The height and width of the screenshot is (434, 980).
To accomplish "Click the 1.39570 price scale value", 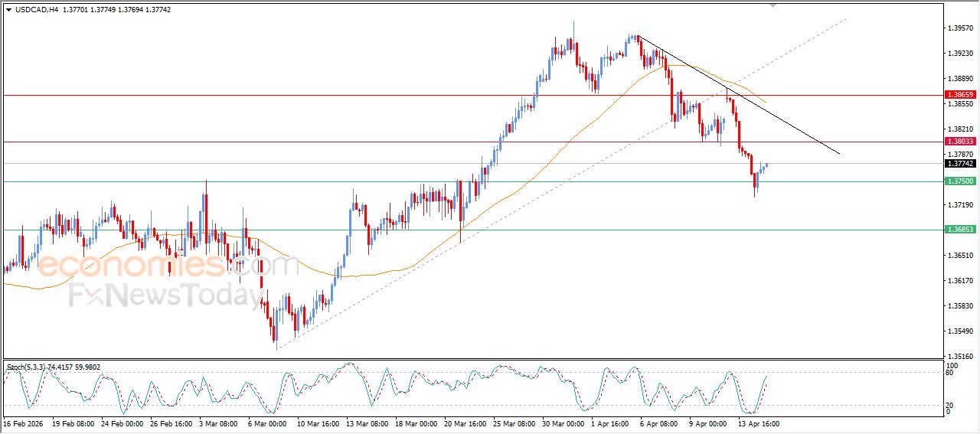I will pos(959,28).
